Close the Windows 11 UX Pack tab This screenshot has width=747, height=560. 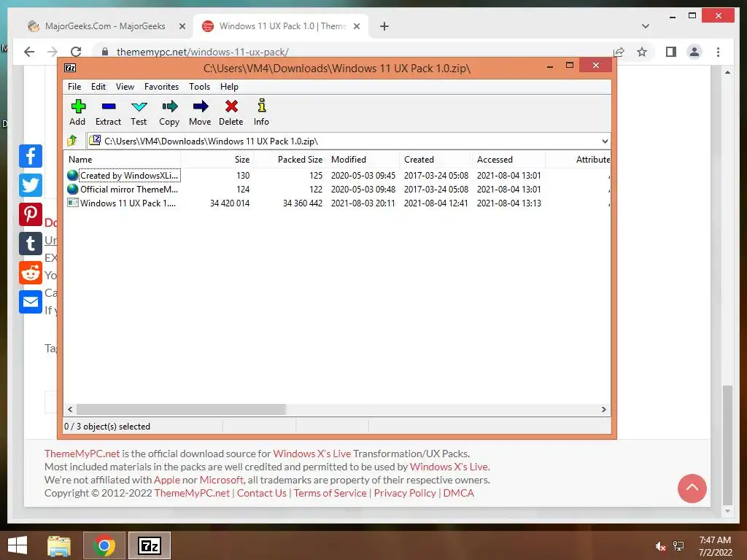pos(356,27)
